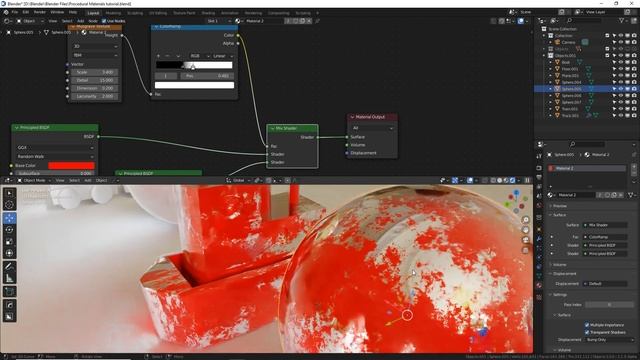The height and width of the screenshot is (360, 640).
Task: Toggle the Transparent Shadows checkbox
Action: [587, 332]
